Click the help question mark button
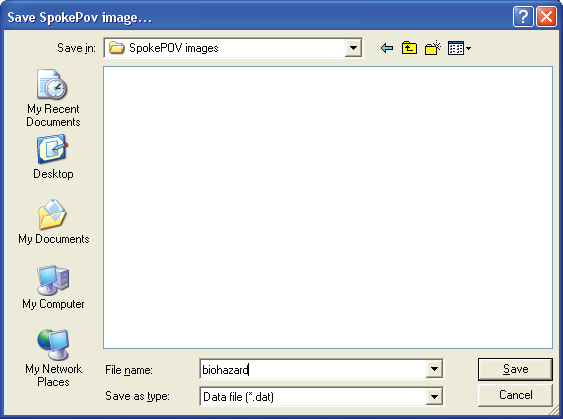Screen dimensions: 563x419 point(523,17)
